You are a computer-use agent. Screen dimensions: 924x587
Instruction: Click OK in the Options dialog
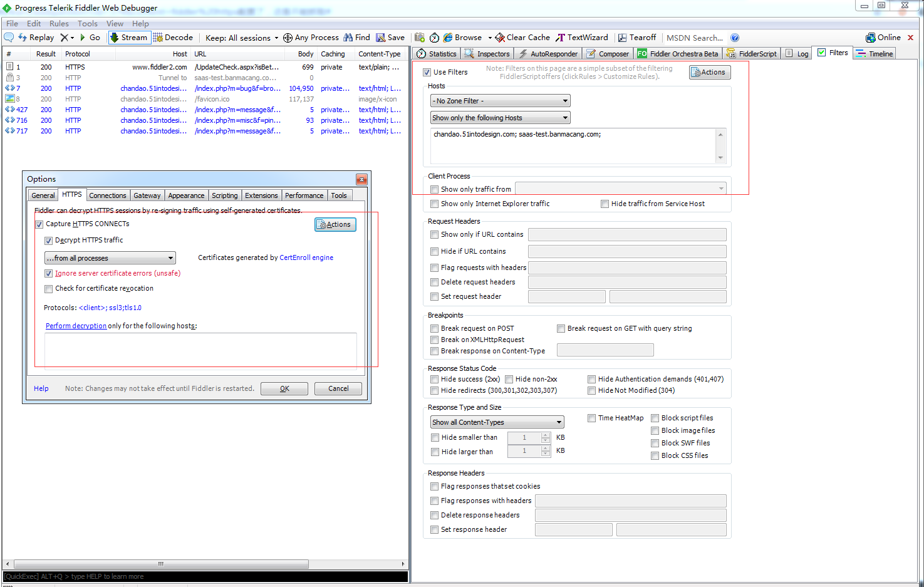click(284, 388)
